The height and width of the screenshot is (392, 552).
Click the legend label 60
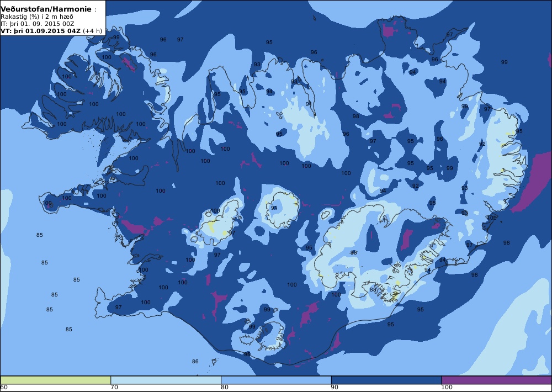tap(4, 388)
